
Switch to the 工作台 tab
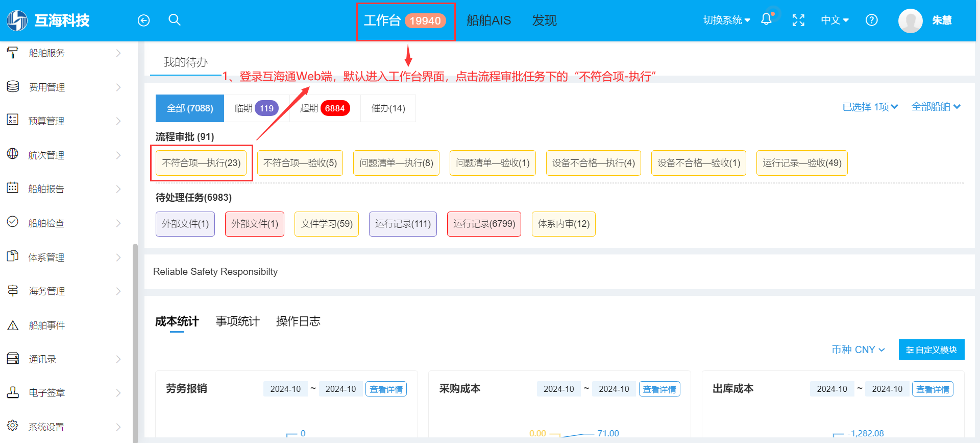(405, 21)
